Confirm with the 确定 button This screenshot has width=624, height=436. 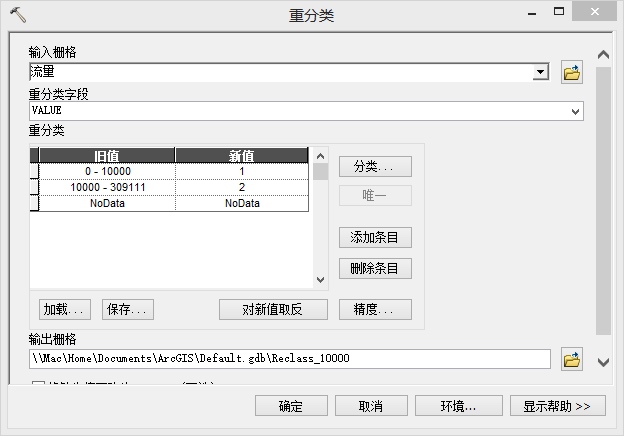pos(291,406)
